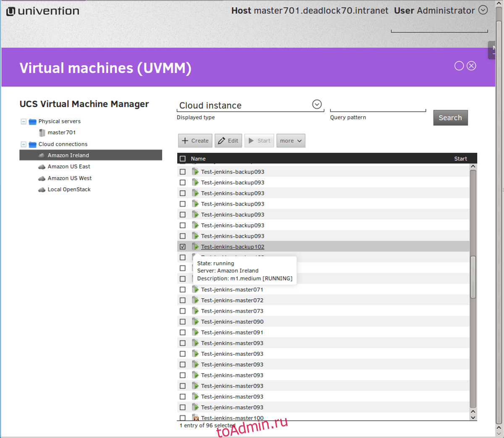Tick the checkbox for Test-jenkins-master072
The height and width of the screenshot is (438, 504).
pos(183,300)
